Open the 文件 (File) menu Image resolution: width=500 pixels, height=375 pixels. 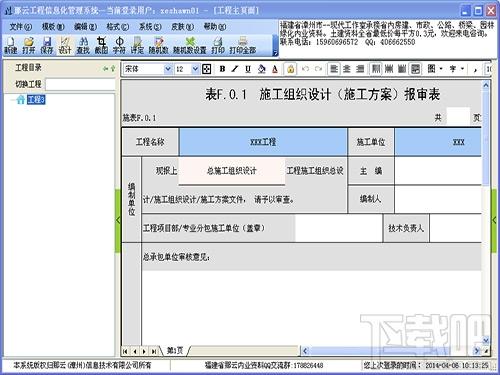click(20, 27)
